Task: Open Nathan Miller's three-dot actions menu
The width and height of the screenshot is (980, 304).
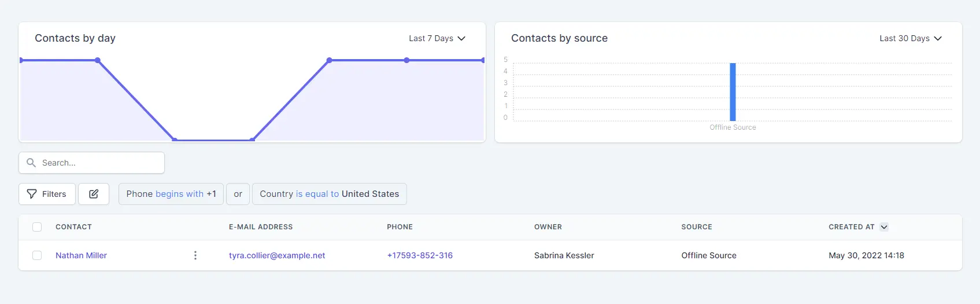Action: (x=195, y=255)
